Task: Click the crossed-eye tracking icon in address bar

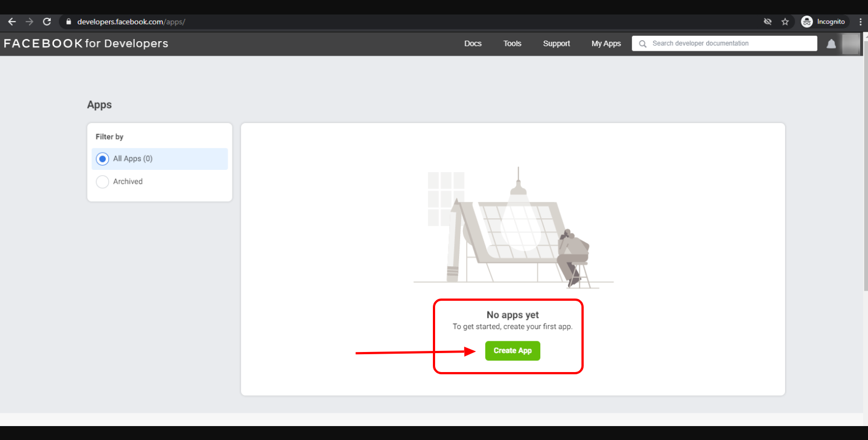Action: [768, 22]
